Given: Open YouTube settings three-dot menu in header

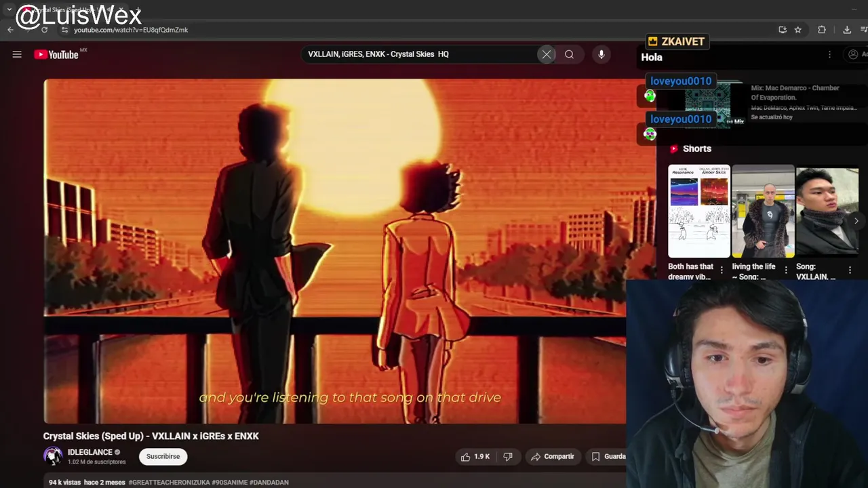Looking at the screenshot, I should [829, 54].
